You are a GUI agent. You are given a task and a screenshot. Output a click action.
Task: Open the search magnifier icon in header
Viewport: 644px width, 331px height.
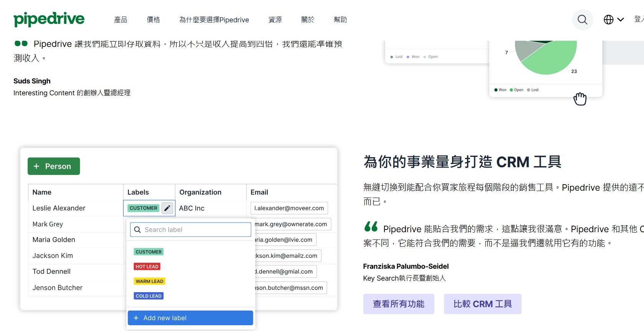coord(582,20)
